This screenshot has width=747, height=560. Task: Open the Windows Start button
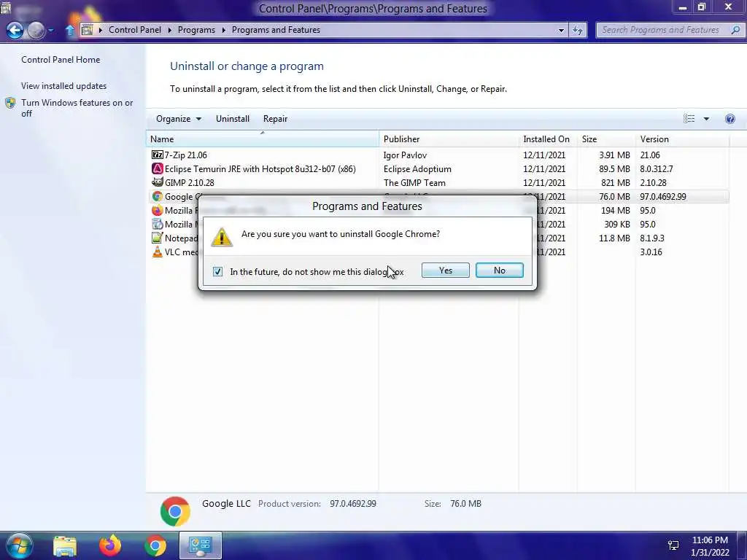coord(18,545)
